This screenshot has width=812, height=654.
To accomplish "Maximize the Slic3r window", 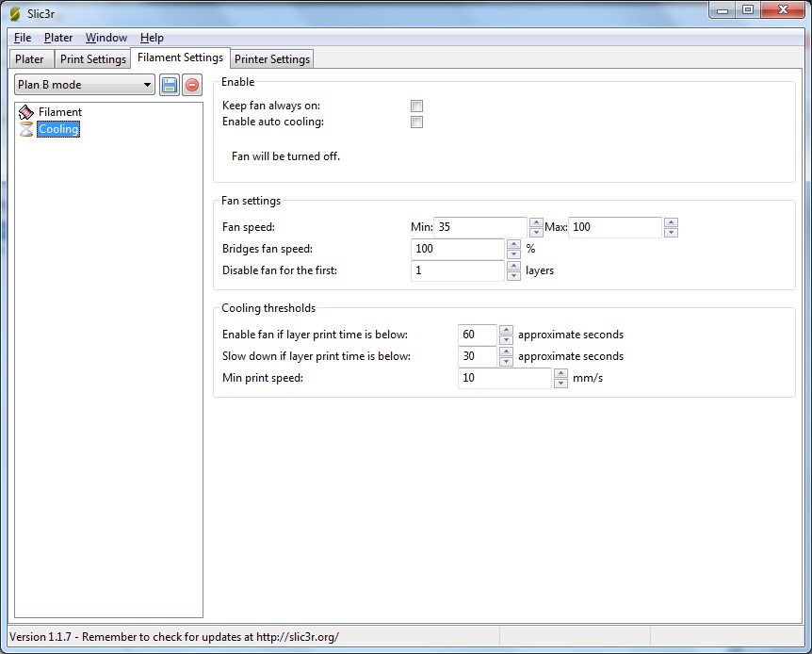I will tap(748, 9).
